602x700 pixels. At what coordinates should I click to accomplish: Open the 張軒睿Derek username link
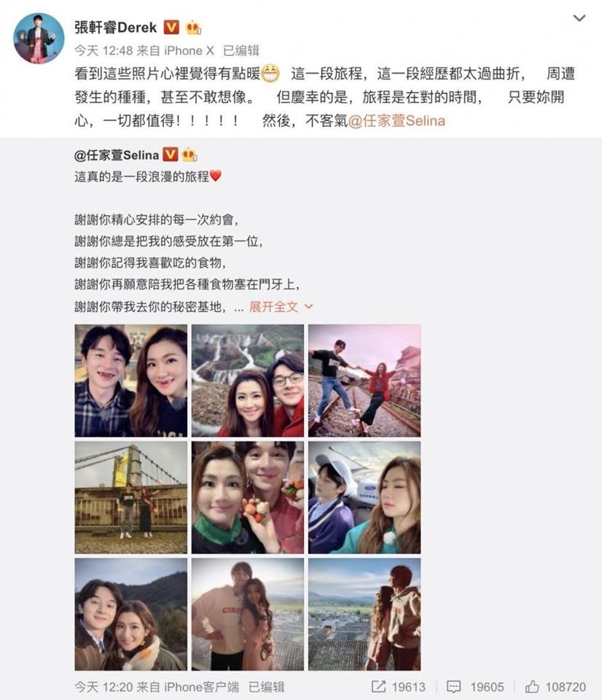116,28
